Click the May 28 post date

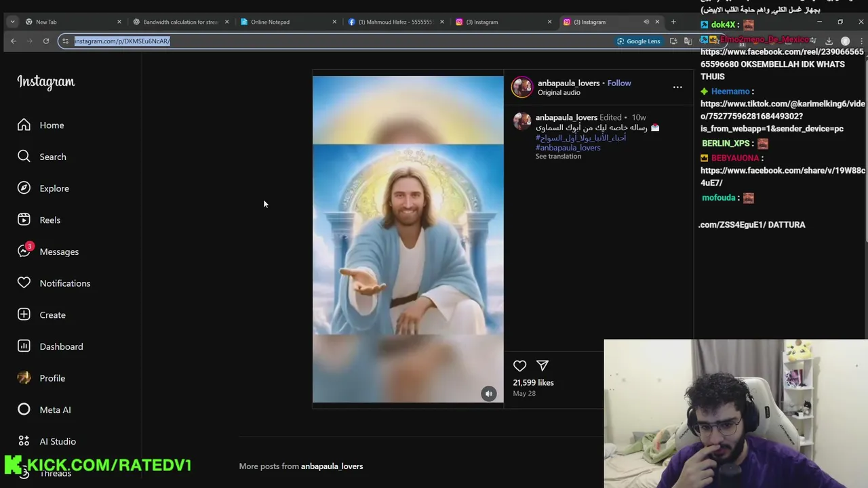coord(524,394)
